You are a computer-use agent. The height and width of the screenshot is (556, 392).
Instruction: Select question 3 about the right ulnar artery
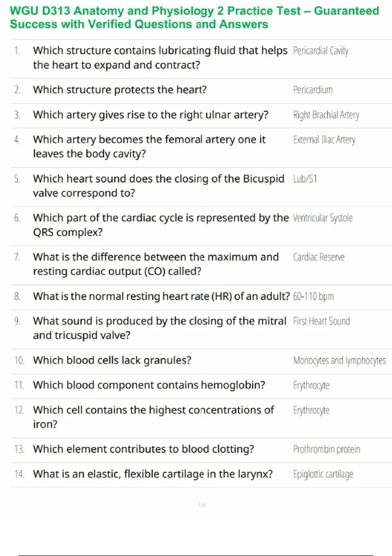150,115
